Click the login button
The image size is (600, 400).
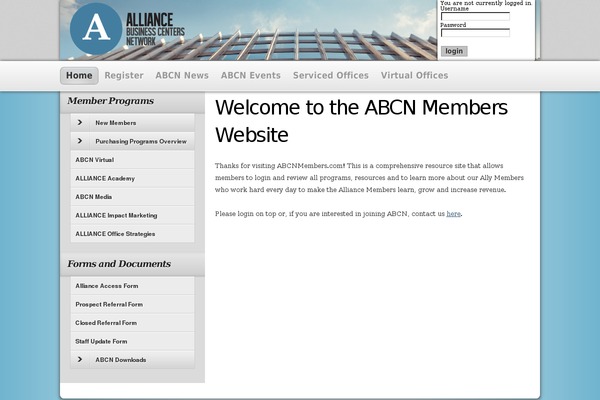pos(454,51)
